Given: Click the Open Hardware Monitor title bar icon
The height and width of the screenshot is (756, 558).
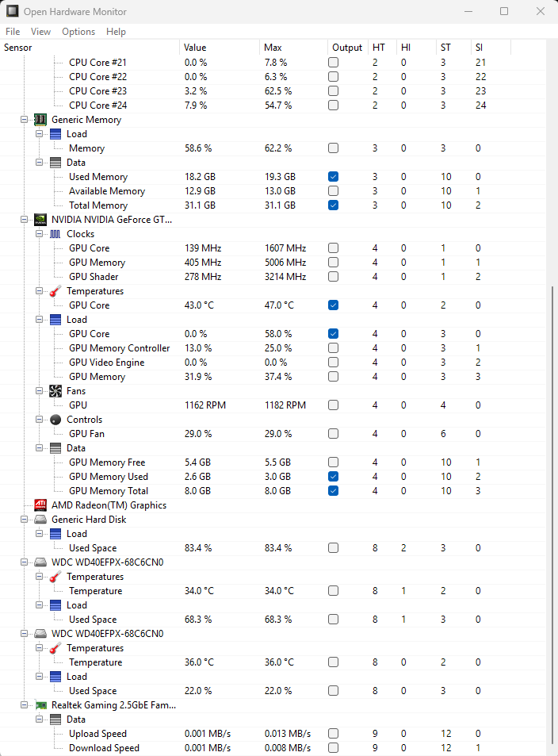Looking at the screenshot, I should (12, 11).
